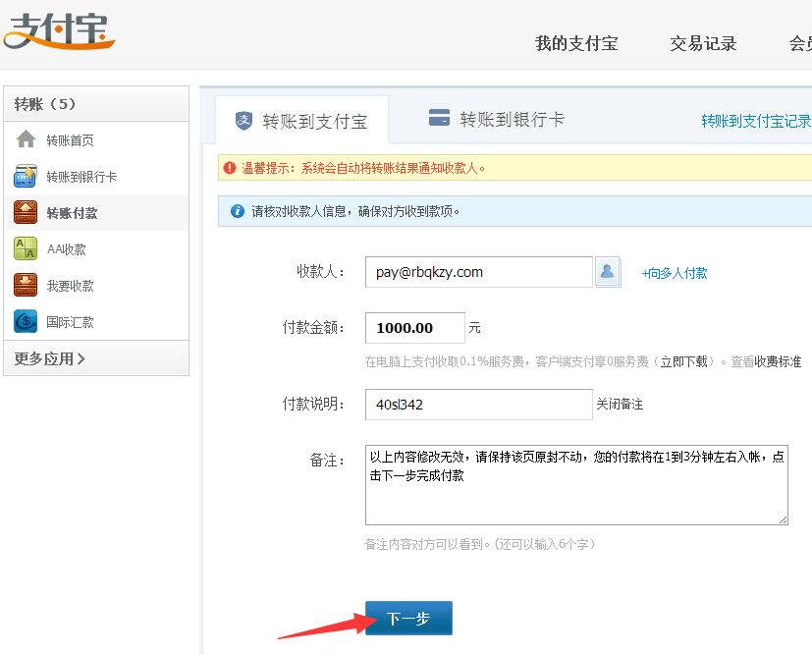Click inside the 备注 remark textarea
Screen dimensions: 812x655
tap(576, 485)
